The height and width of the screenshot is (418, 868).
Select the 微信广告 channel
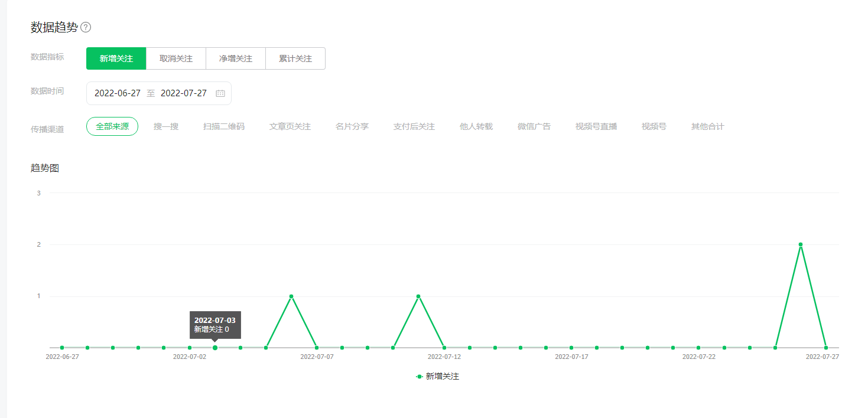(534, 126)
